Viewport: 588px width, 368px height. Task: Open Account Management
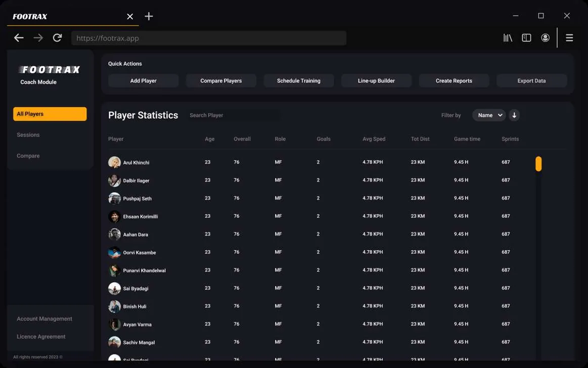tap(44, 319)
